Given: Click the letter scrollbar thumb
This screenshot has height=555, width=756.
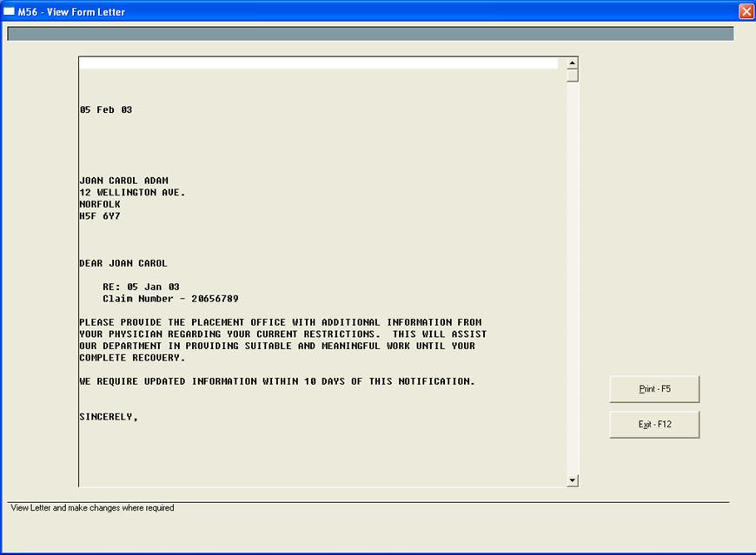Looking at the screenshot, I should pyautogui.click(x=573, y=76).
